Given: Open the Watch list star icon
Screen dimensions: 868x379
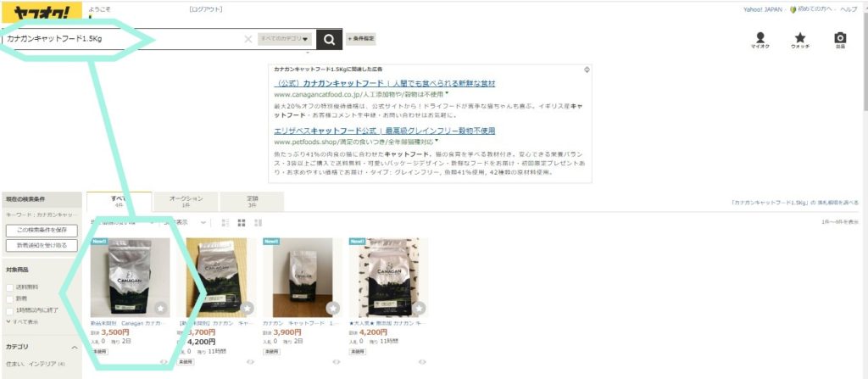Looking at the screenshot, I should tap(800, 40).
